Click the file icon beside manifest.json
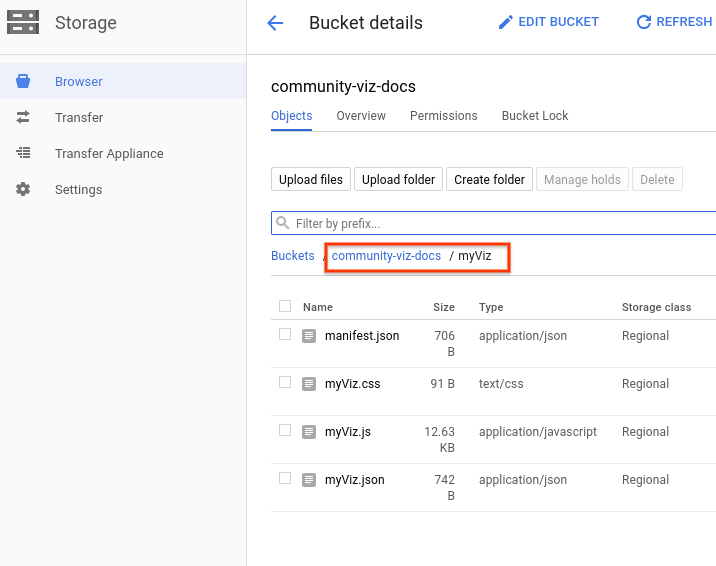 pyautogui.click(x=310, y=336)
